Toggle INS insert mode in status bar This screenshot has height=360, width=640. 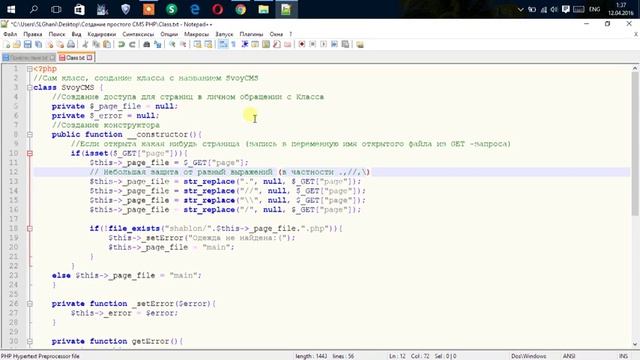[x=623, y=356]
